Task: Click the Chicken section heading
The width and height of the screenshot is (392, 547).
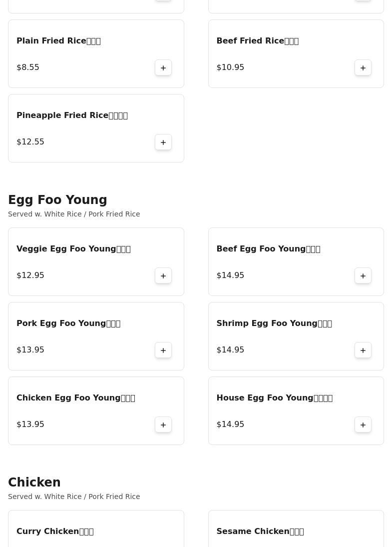Action: coord(34,482)
